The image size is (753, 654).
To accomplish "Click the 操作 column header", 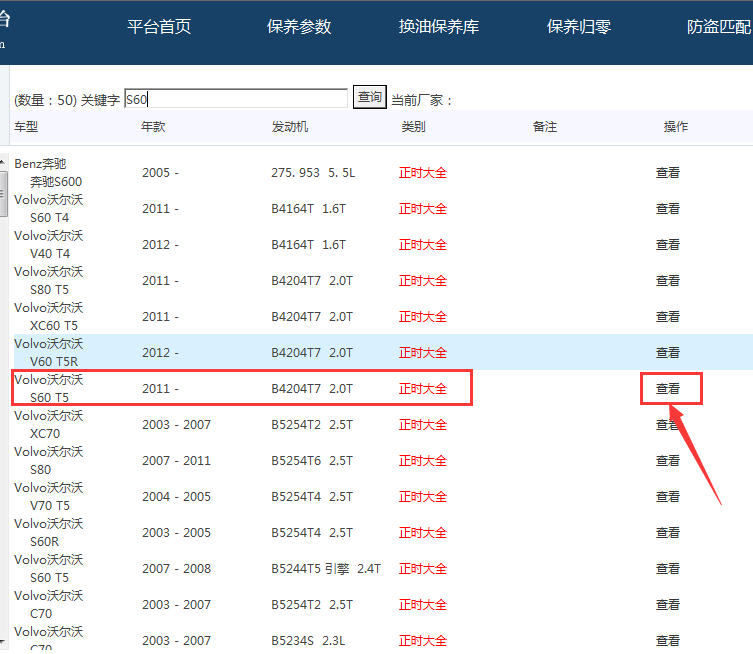I will pyautogui.click(x=676, y=127).
